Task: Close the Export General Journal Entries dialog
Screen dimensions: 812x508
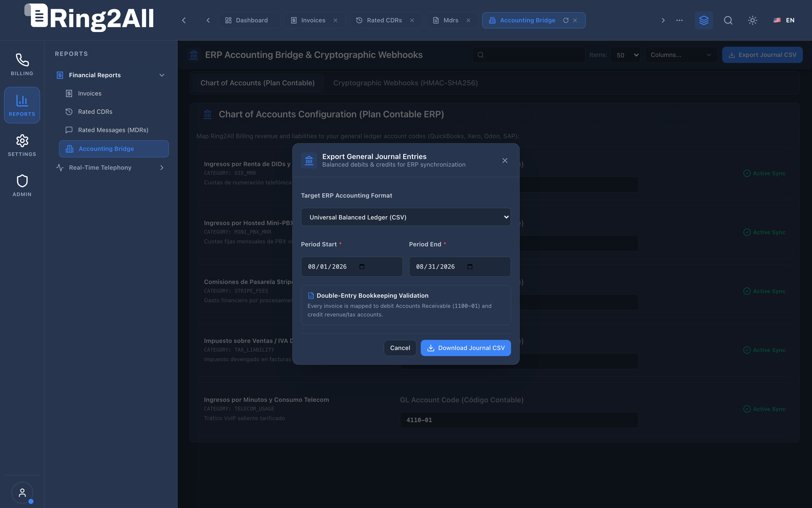Action: 505,161
